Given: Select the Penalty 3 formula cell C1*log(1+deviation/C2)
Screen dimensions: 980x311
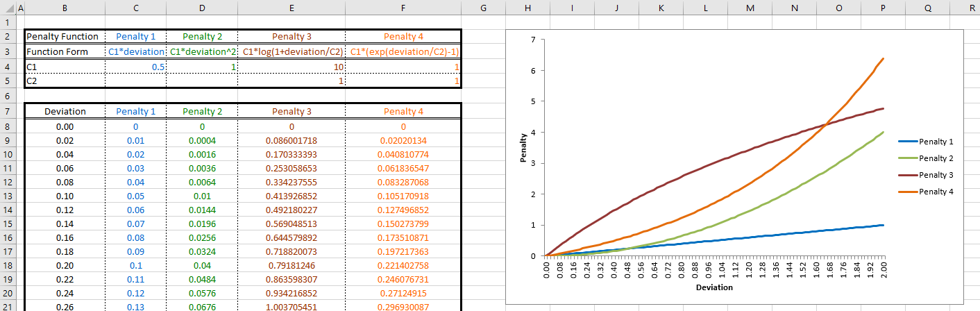Looking at the screenshot, I should click(291, 51).
